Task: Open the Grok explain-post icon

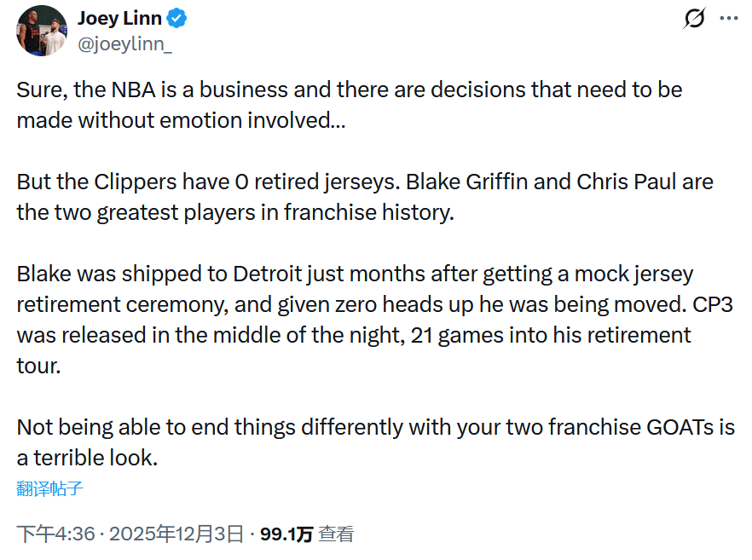Action: [x=695, y=18]
